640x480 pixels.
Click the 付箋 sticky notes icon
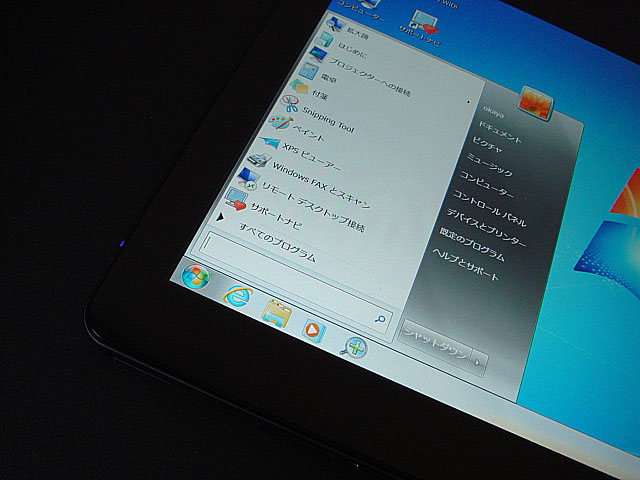click(x=300, y=86)
